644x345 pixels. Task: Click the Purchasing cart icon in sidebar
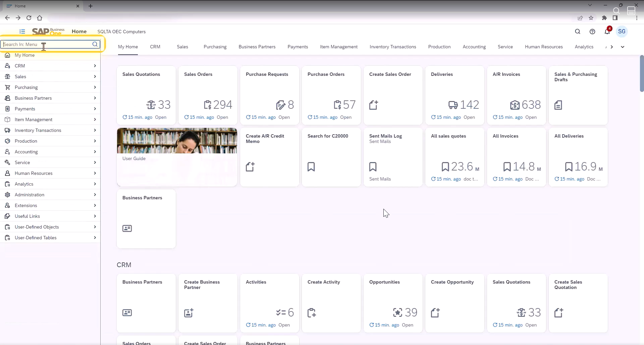click(x=7, y=87)
